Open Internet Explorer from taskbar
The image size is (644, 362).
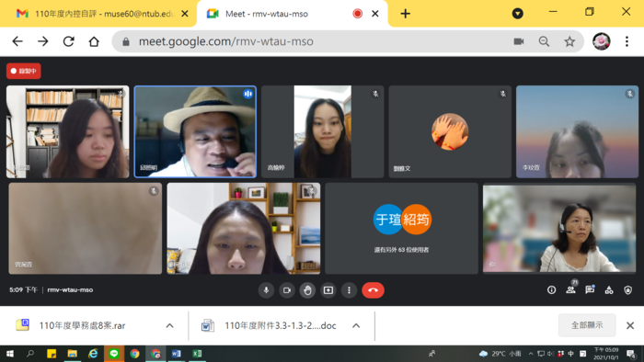tap(93, 354)
